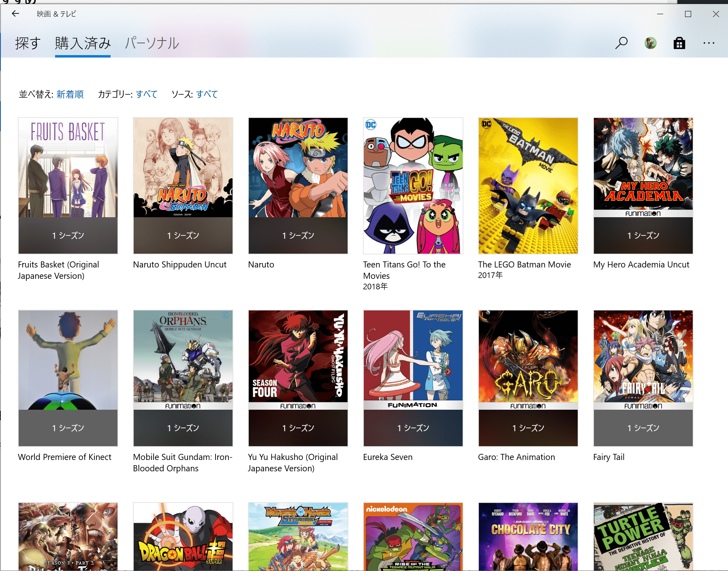Maximize the 映画 & テレビ window
Screen dimensions: 728x571
[x=688, y=14]
